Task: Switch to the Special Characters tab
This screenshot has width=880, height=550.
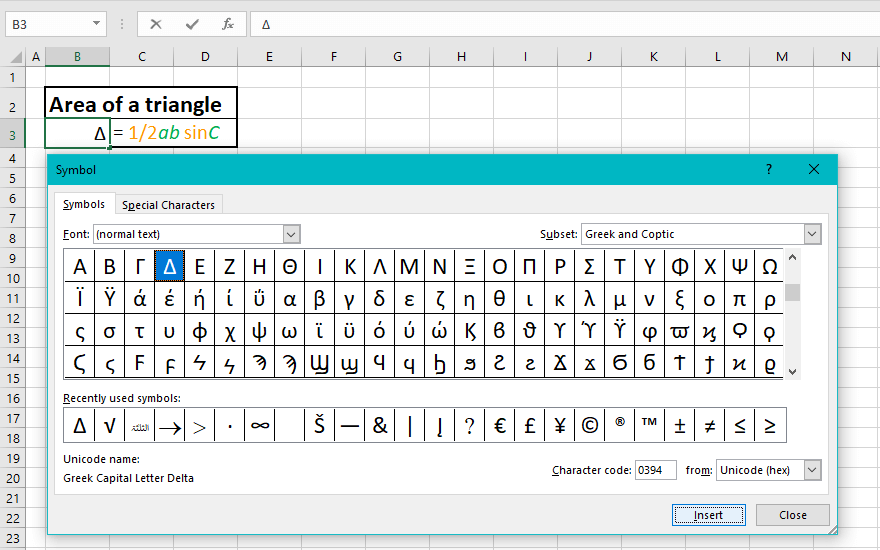Action: (168, 205)
